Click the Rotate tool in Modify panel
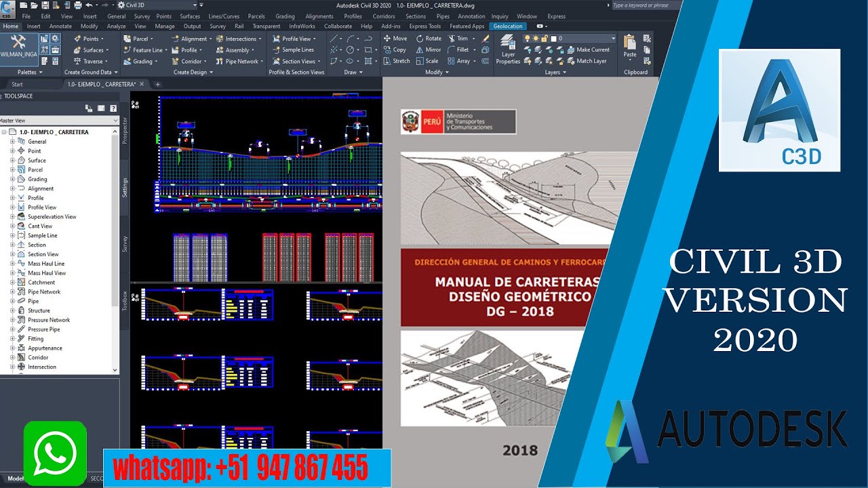Image resolution: width=868 pixels, height=488 pixels. pyautogui.click(x=429, y=39)
